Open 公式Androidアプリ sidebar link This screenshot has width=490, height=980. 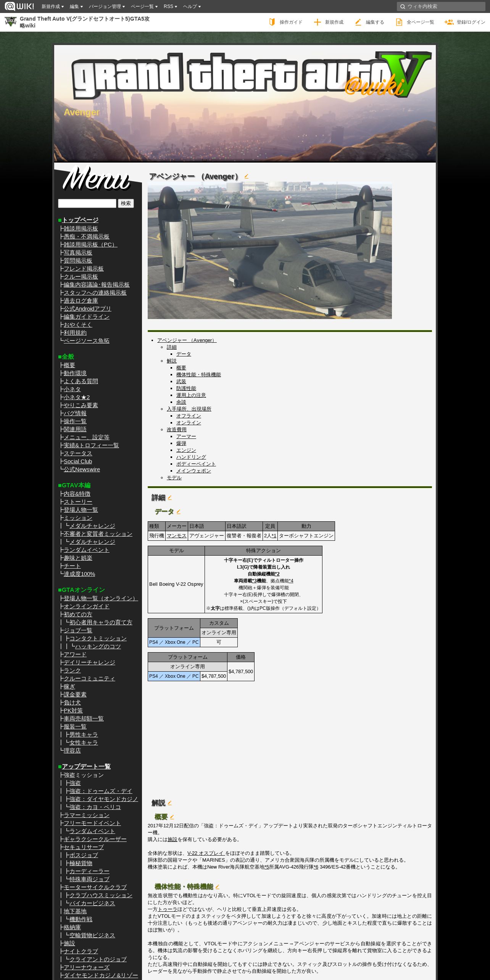(87, 309)
